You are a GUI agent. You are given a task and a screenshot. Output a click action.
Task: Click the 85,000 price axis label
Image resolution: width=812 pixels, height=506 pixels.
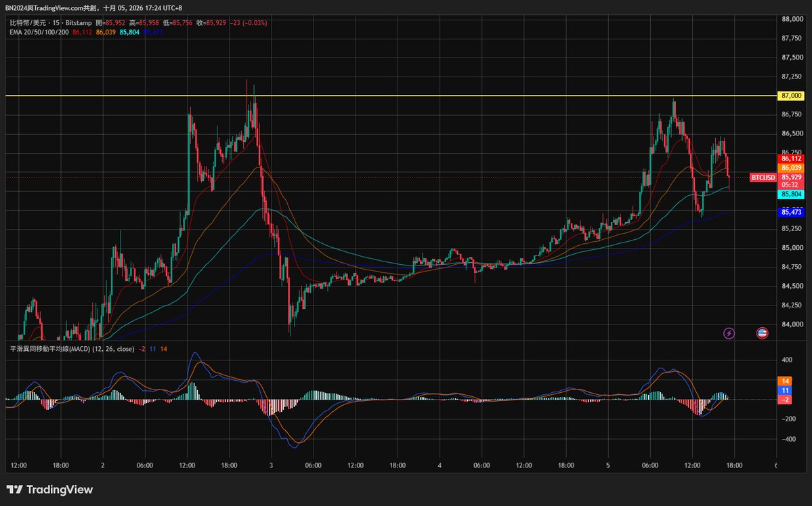[x=792, y=248]
